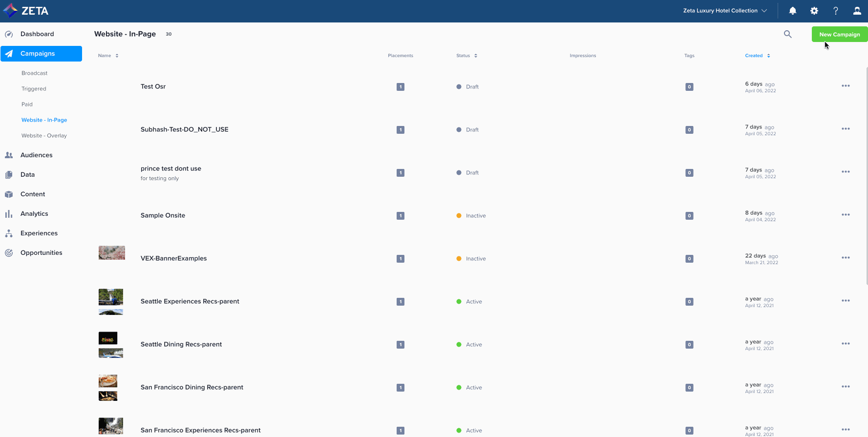Click the New Campaign button

[x=839, y=34]
